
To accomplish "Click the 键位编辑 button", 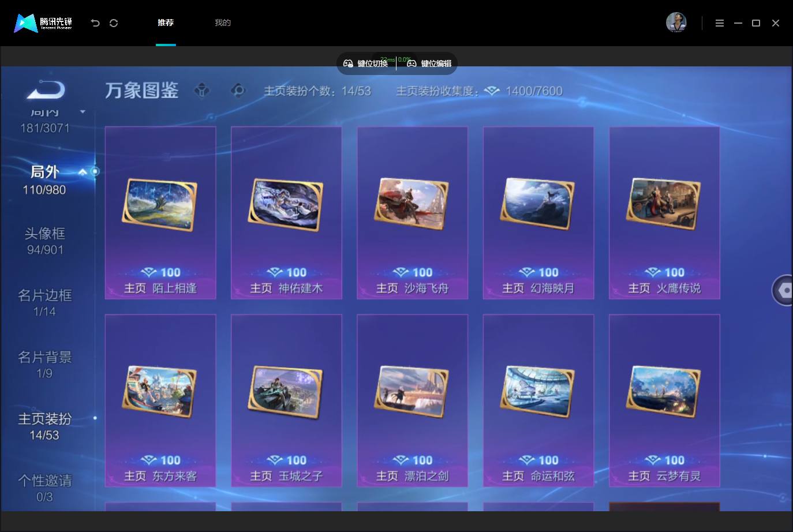I will [x=429, y=63].
